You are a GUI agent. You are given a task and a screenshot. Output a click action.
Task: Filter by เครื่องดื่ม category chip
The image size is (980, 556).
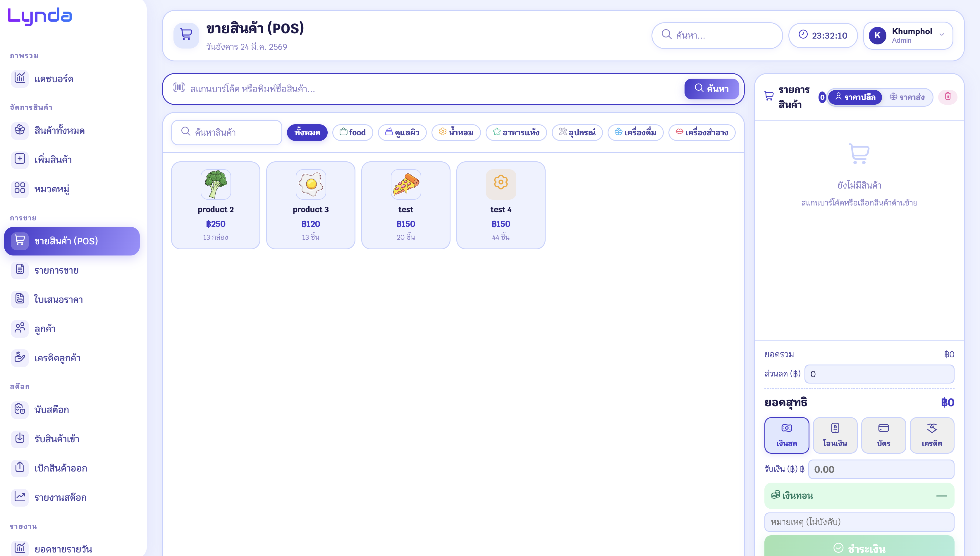[635, 132]
